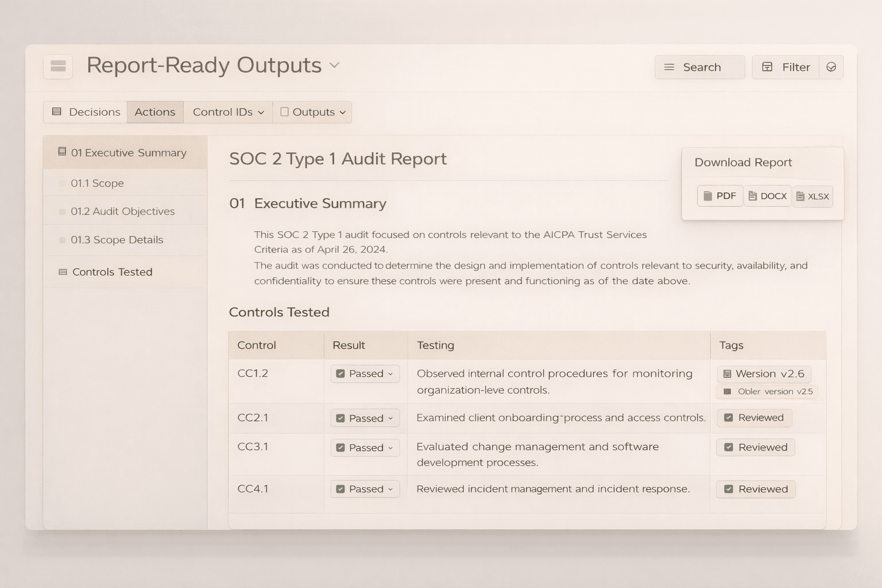Open the Passed result dropdown for CC3.1
This screenshot has width=882, height=588.
pyautogui.click(x=391, y=448)
